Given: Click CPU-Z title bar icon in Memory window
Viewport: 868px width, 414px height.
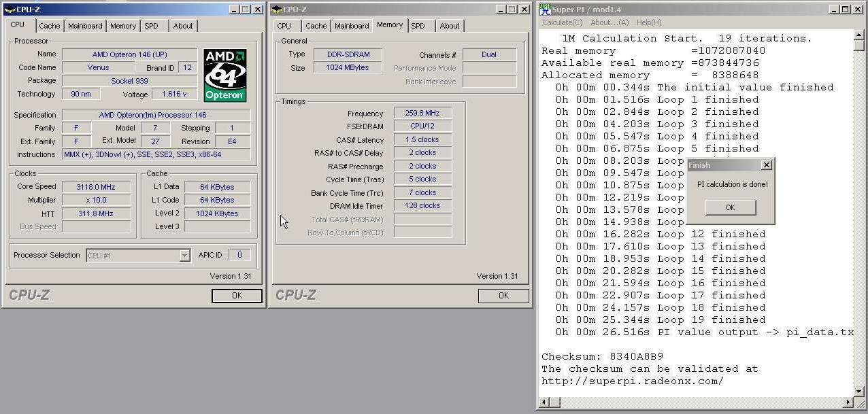Looking at the screenshot, I should pyautogui.click(x=276, y=10).
